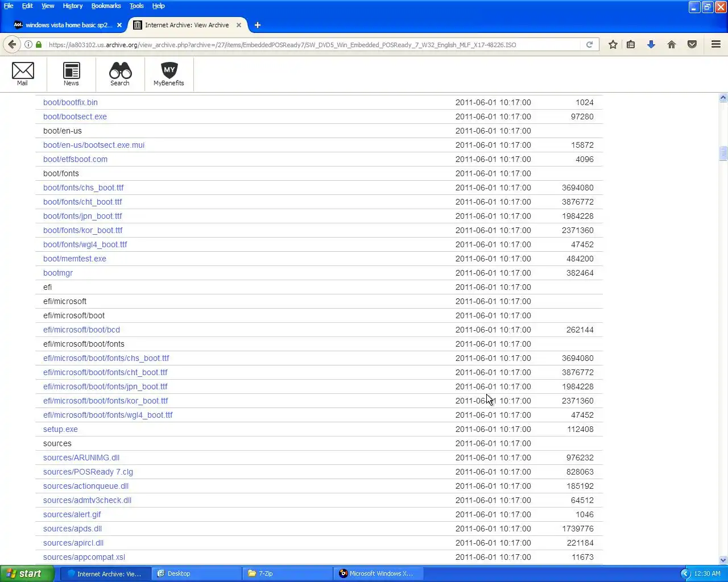Open the History menu
Image resolution: width=728 pixels, height=582 pixels.
[x=73, y=6]
